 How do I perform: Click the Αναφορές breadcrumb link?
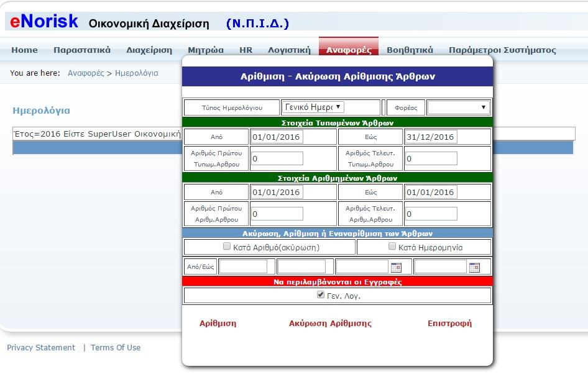click(86, 73)
